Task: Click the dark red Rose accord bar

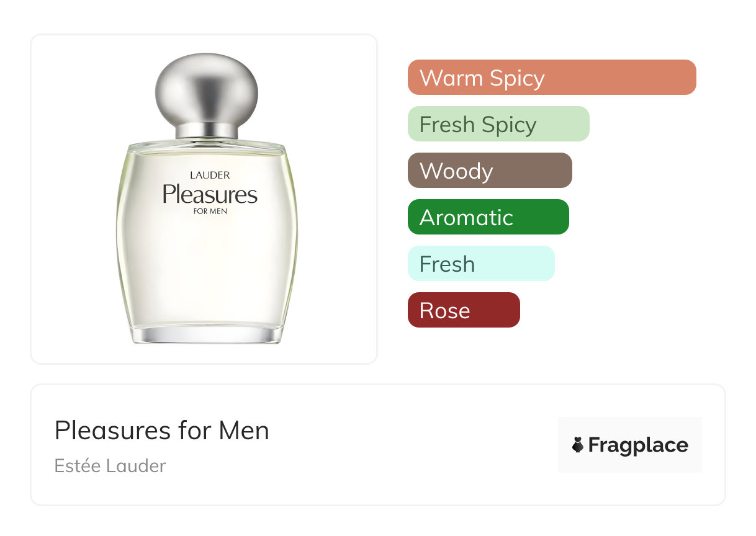Action: (464, 310)
